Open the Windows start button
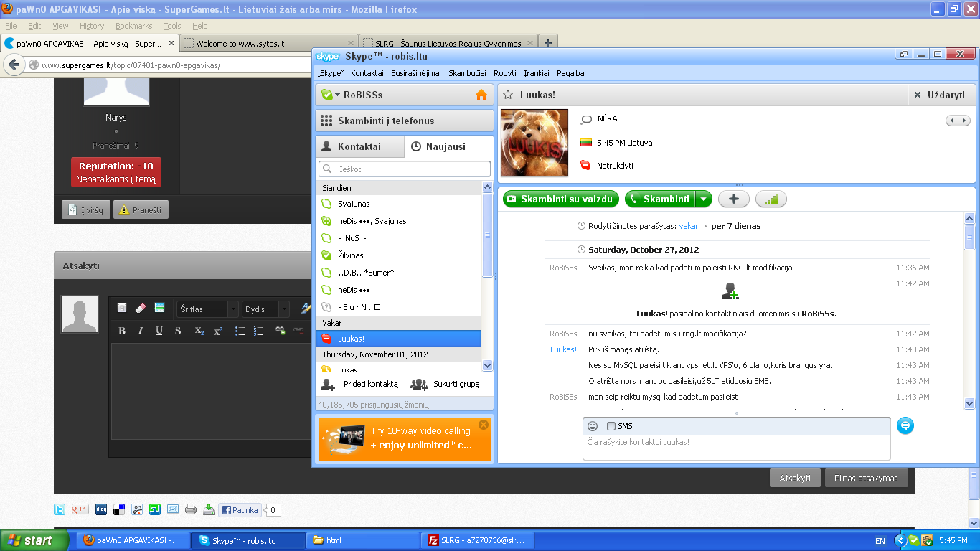 click(x=34, y=540)
